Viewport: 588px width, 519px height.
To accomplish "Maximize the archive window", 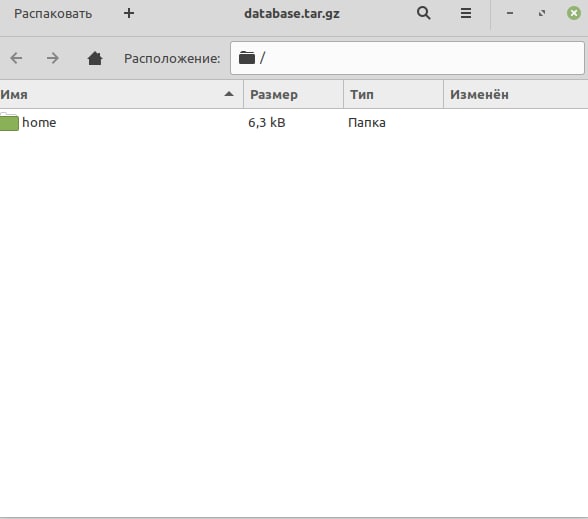I will pos(542,13).
